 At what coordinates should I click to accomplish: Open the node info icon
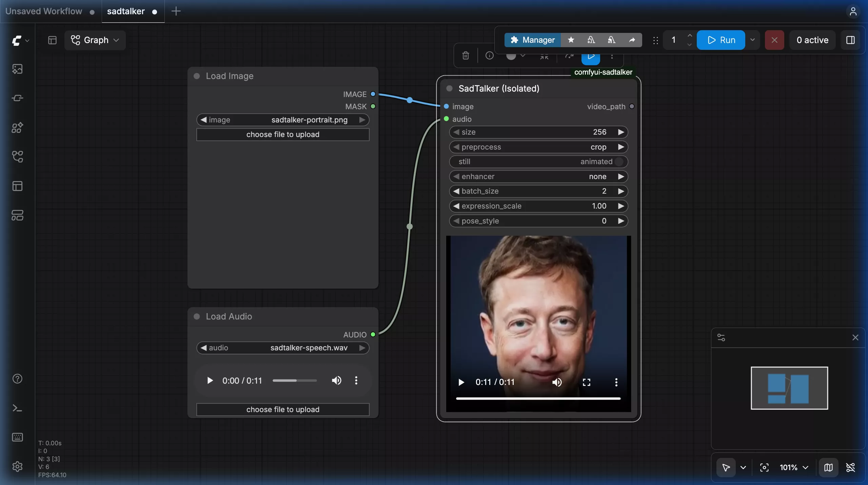489,55
